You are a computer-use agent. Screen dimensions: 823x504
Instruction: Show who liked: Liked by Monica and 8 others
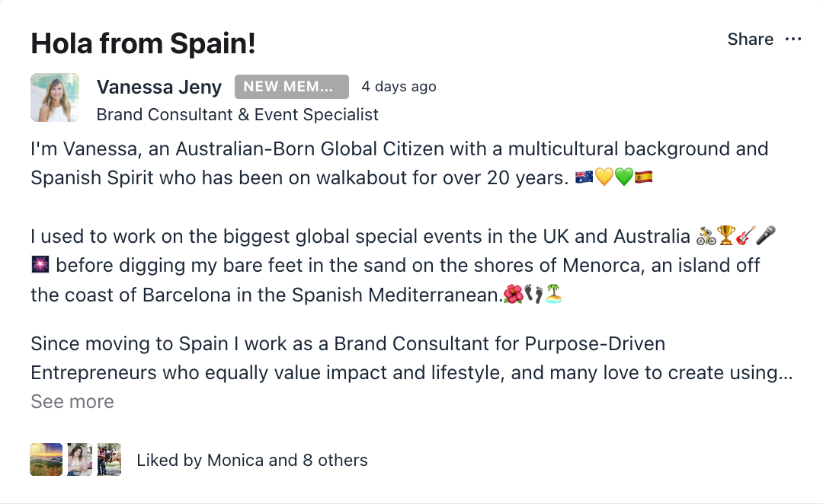point(251,460)
